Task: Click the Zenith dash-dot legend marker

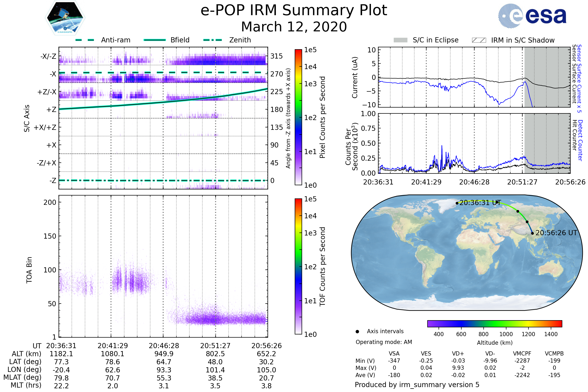Action: tap(212, 40)
